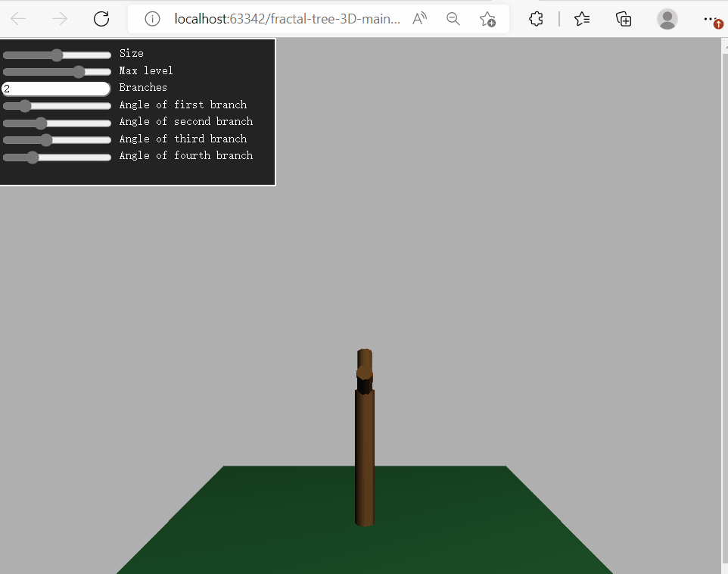Activate the Read aloud icon

[x=420, y=19]
